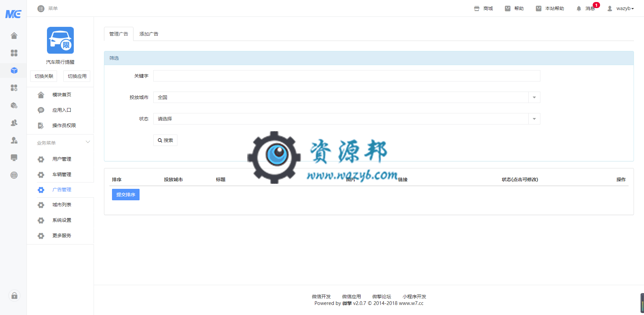The width and height of the screenshot is (644, 315).
Task: Open the 微信开发 footer link
Action: [321, 297]
